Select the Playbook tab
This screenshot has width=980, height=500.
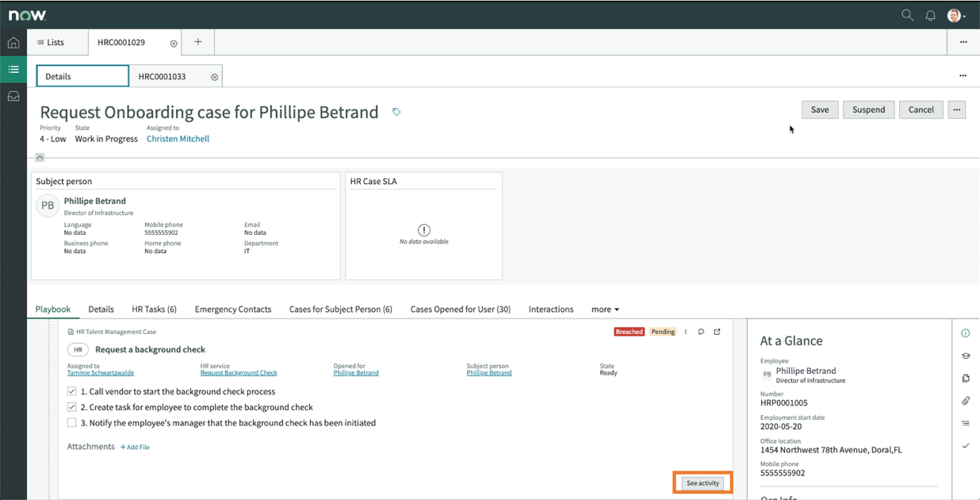tap(53, 310)
